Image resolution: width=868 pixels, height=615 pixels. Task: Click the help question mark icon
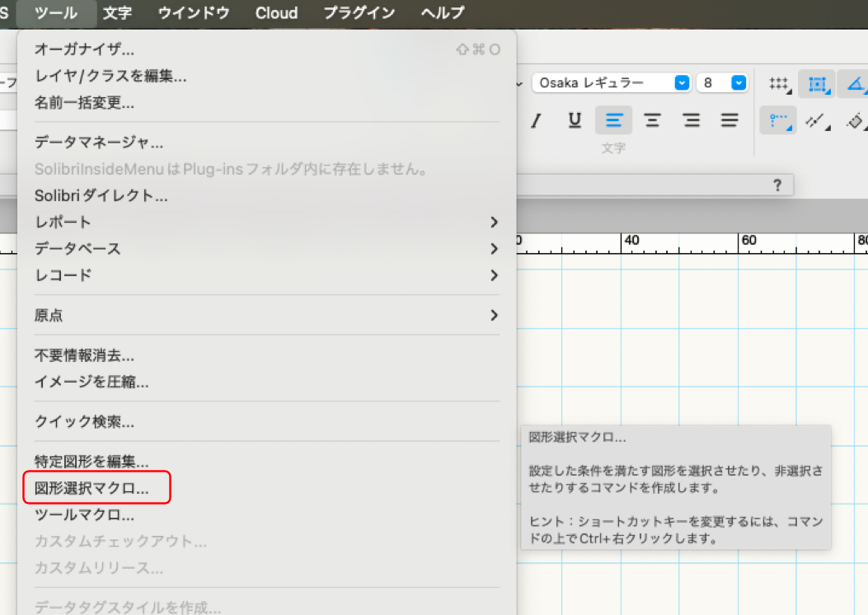click(x=777, y=185)
